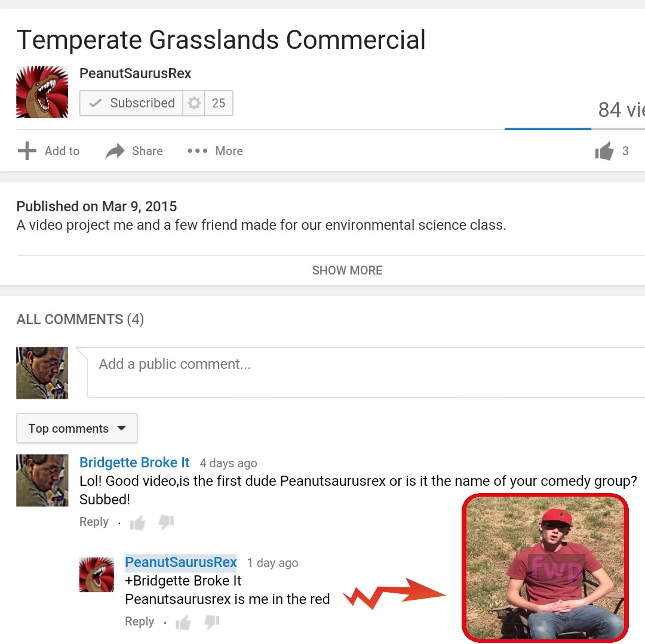Viewport: 645px width, 644px height.
Task: Open the three-dot More menu
Action: (x=197, y=151)
